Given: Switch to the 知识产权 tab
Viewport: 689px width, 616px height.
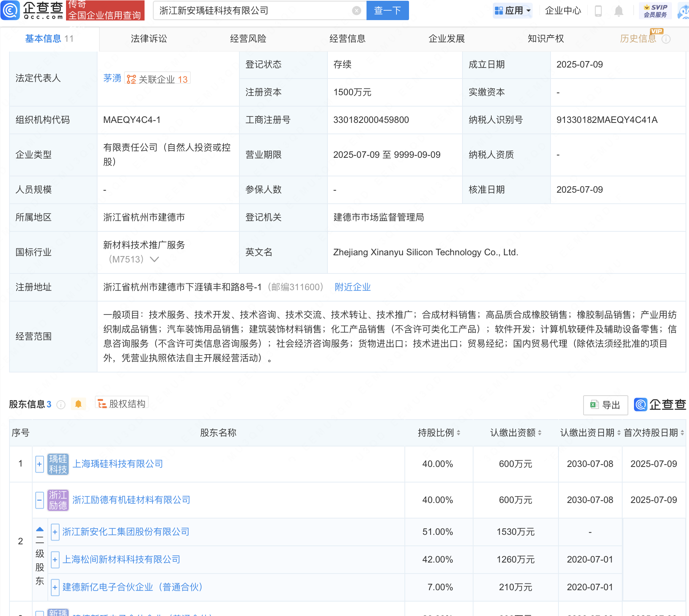Looking at the screenshot, I should [x=546, y=39].
